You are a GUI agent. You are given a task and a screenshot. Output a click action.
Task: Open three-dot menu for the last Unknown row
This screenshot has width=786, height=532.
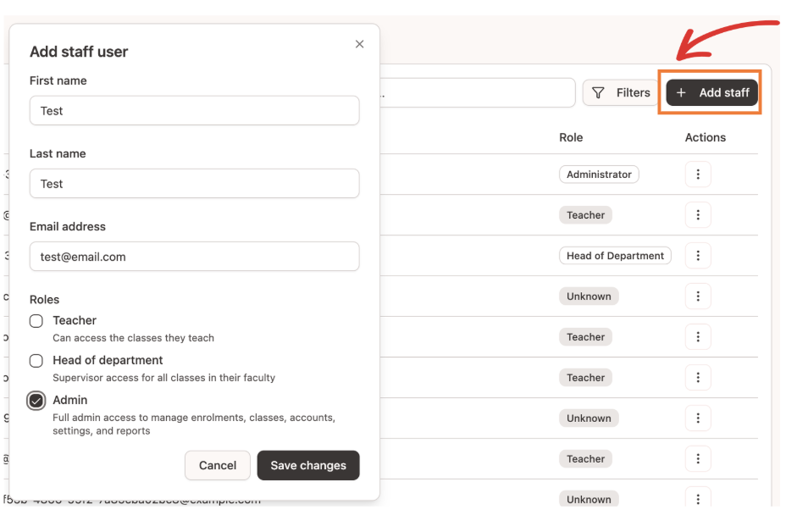coord(697,499)
